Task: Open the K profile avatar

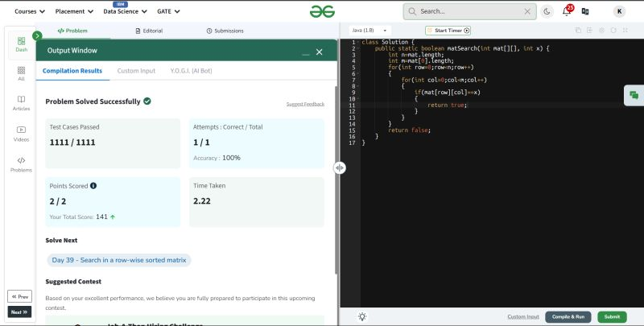Action: tap(619, 11)
